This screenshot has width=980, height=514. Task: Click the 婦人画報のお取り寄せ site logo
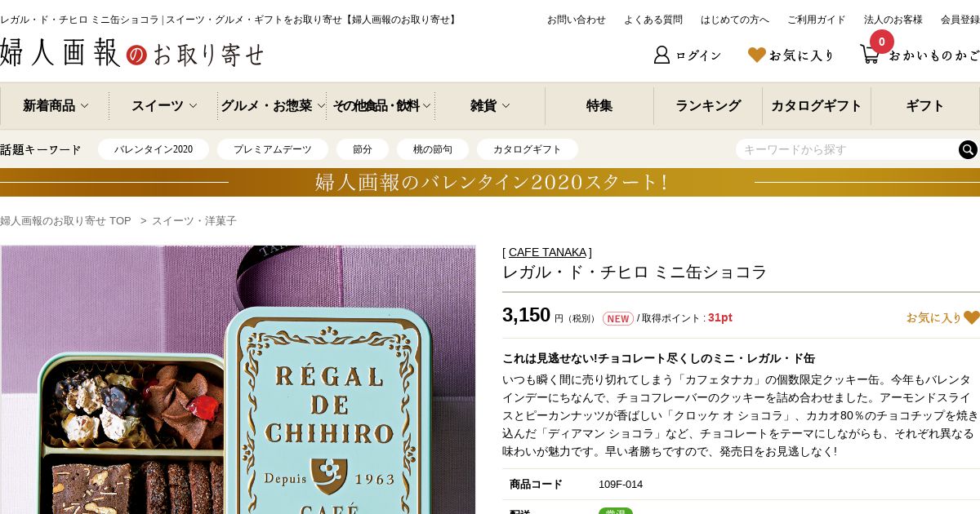tap(131, 53)
